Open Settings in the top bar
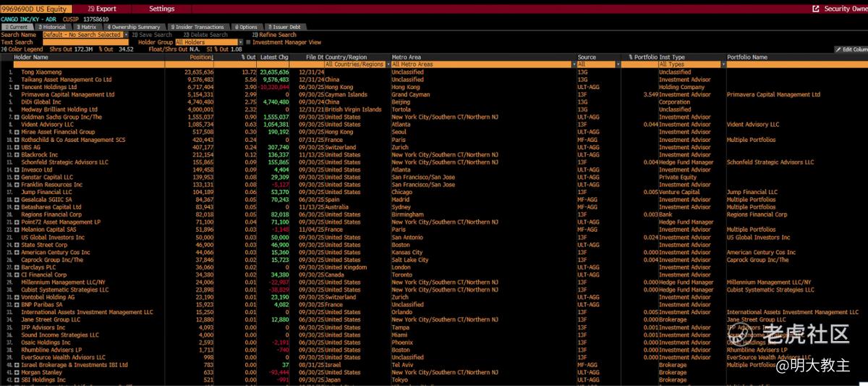The height and width of the screenshot is (386, 868). coord(162,9)
